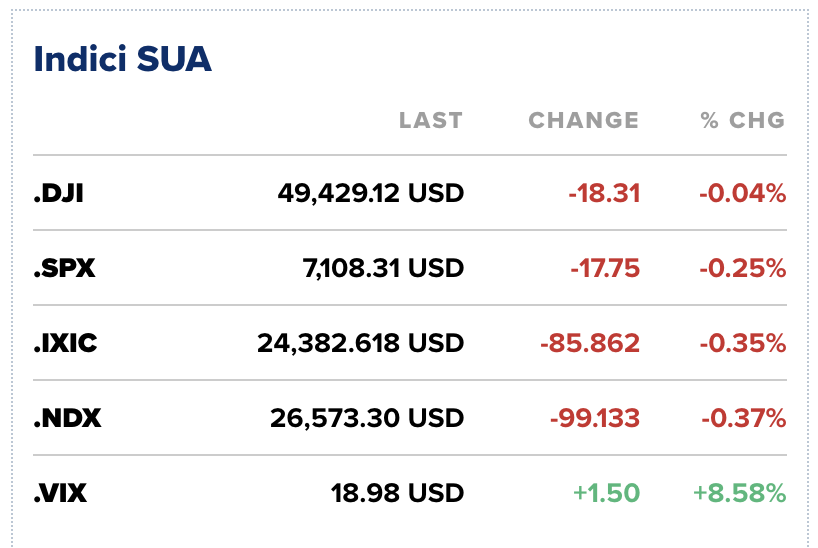818x548 pixels.
Task: Click the -18.31 change for .DJI
Action: pyautogui.click(x=604, y=193)
